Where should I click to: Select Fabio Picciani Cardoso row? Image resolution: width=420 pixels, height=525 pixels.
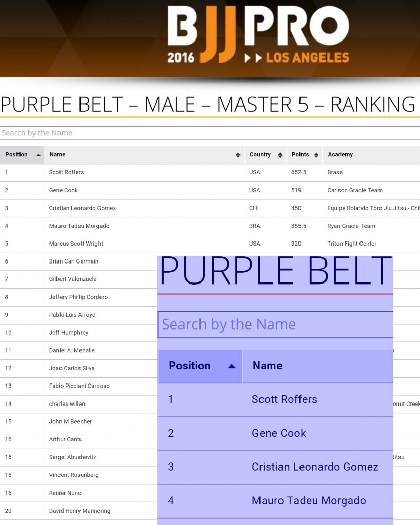pos(78,386)
